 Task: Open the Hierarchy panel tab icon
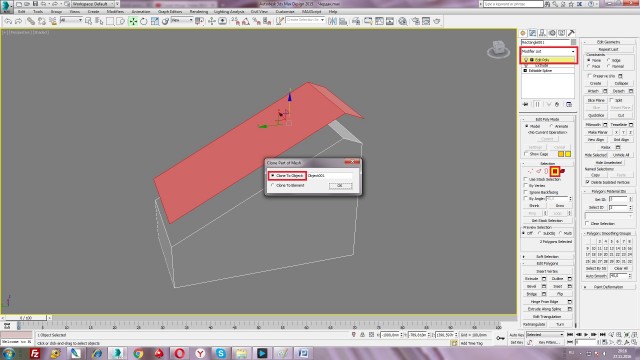[x=542, y=33]
